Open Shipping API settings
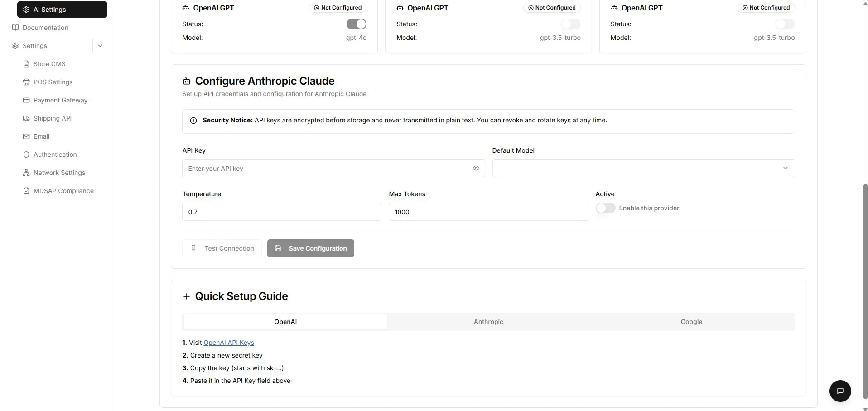868x411 pixels. (53, 118)
